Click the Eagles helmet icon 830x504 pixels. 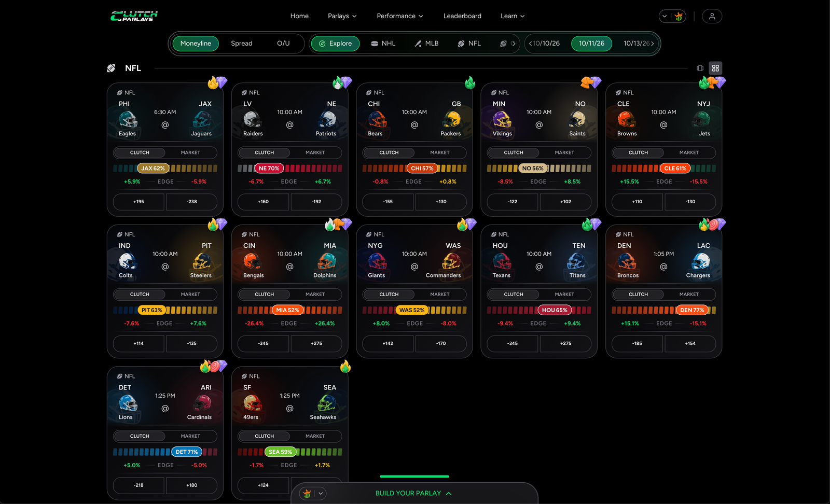[x=128, y=120]
